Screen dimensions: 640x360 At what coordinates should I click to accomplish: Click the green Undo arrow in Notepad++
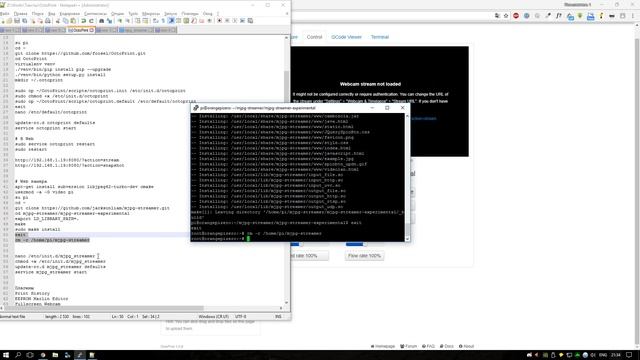[83, 21]
